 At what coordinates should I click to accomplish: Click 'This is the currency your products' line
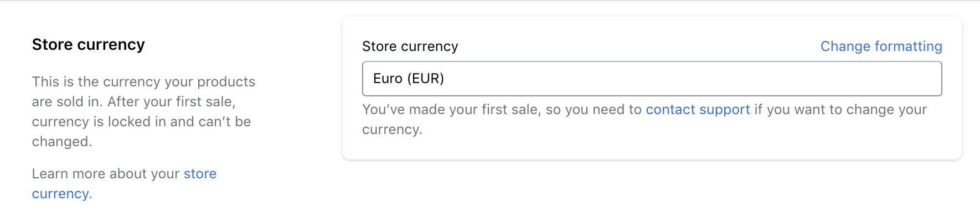pos(143,82)
